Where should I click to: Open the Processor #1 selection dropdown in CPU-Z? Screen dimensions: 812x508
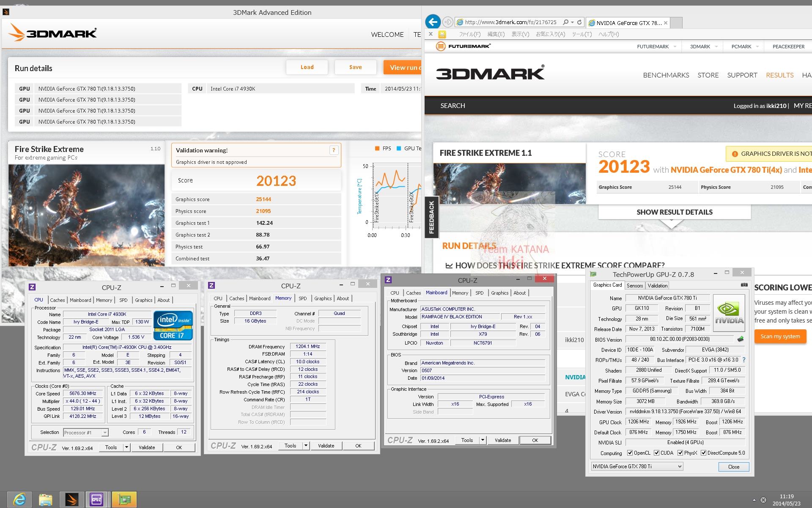point(85,433)
